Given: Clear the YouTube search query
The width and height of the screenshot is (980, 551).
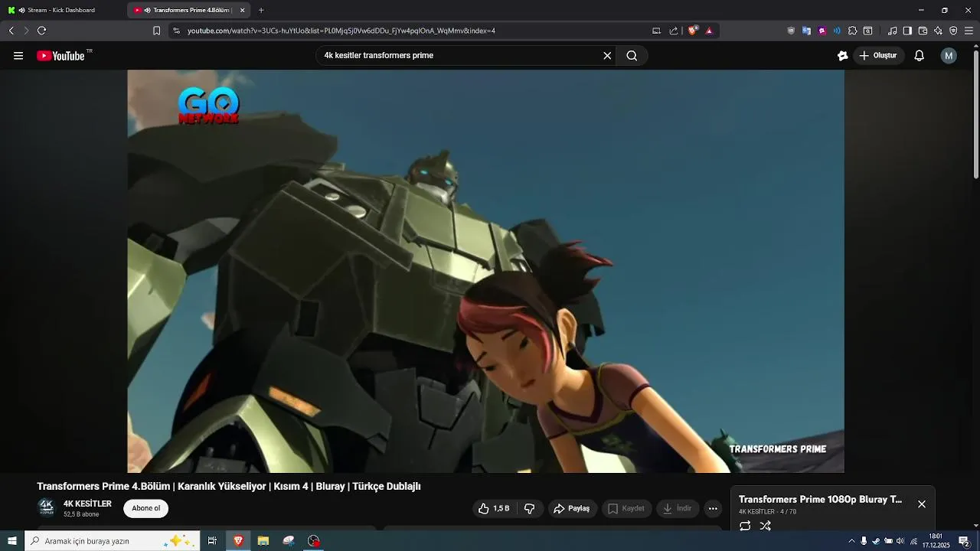Looking at the screenshot, I should coord(607,56).
